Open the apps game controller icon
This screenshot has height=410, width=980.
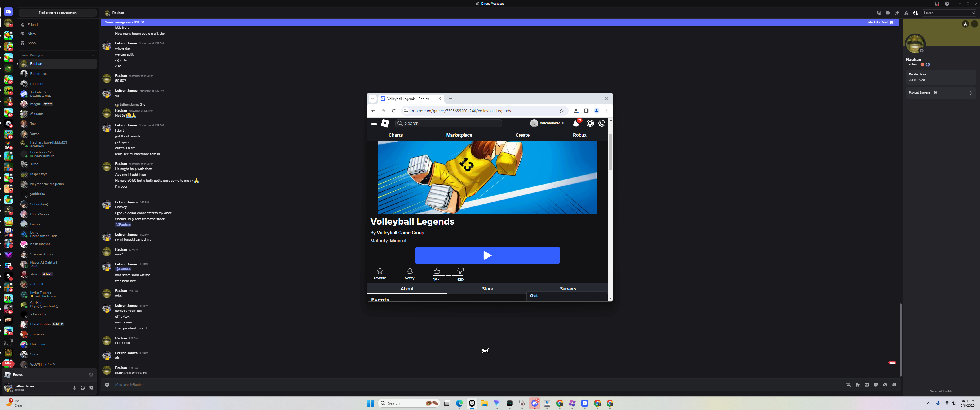894,385
